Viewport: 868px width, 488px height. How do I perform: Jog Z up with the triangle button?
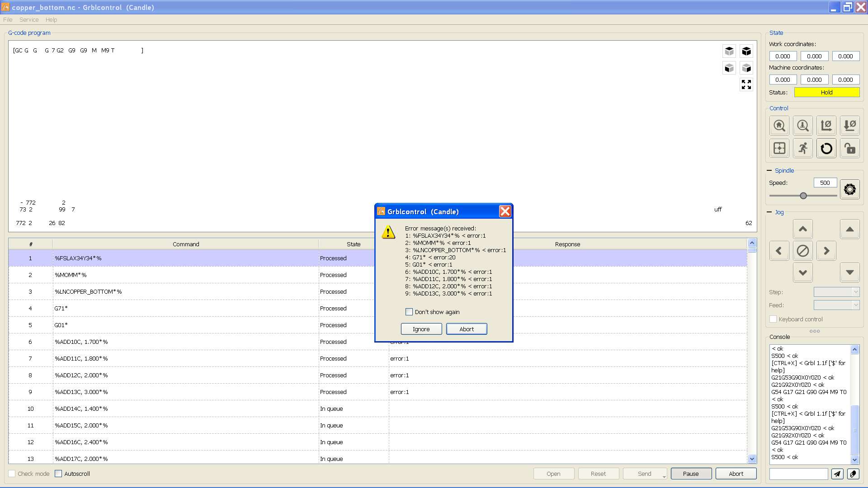click(x=850, y=229)
